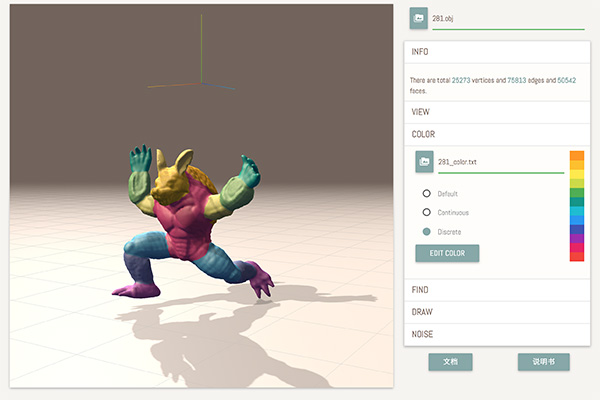The image size is (600, 400).
Task: Pick the orange swatch in color bar
Action: click(x=577, y=155)
